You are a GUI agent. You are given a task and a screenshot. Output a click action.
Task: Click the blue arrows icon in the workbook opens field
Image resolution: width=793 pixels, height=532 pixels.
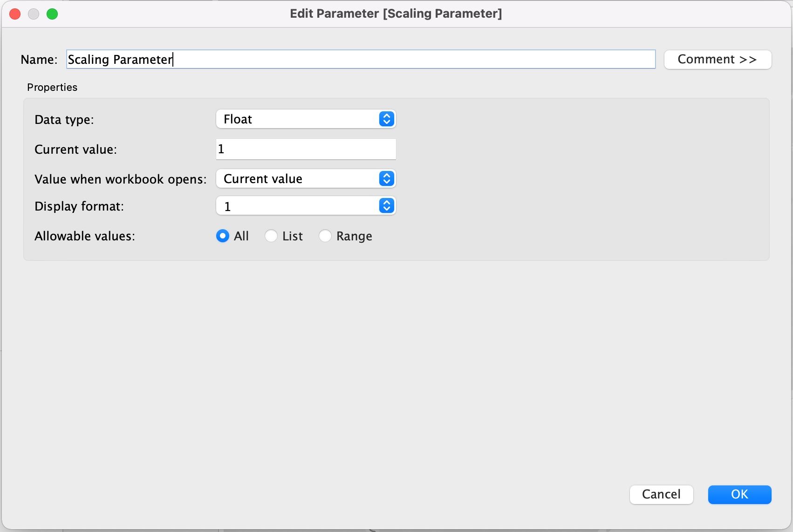(386, 179)
